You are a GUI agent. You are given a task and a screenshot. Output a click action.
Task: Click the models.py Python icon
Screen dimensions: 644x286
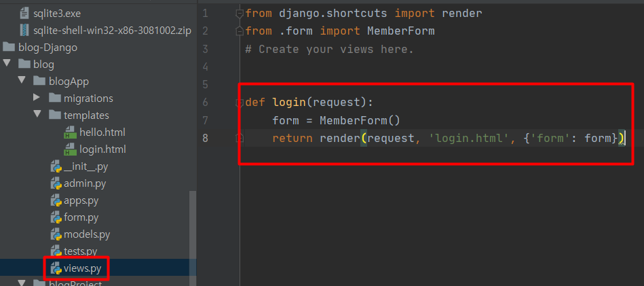[56, 234]
